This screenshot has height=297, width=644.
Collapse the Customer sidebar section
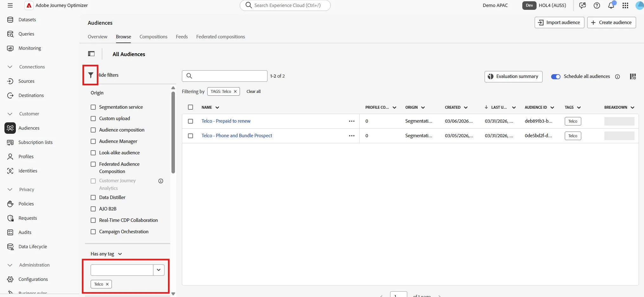[10, 114]
